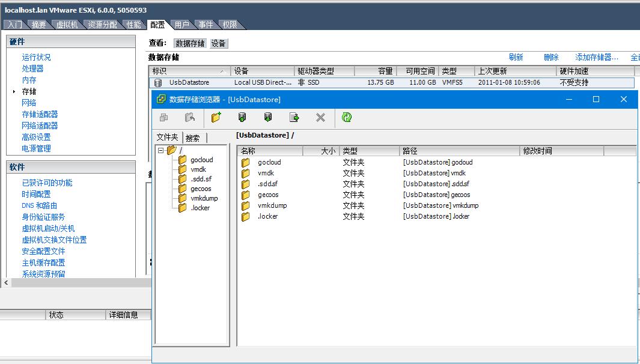Open DNS 和路由 in software list
The width and height of the screenshot is (640, 364).
tap(39, 205)
